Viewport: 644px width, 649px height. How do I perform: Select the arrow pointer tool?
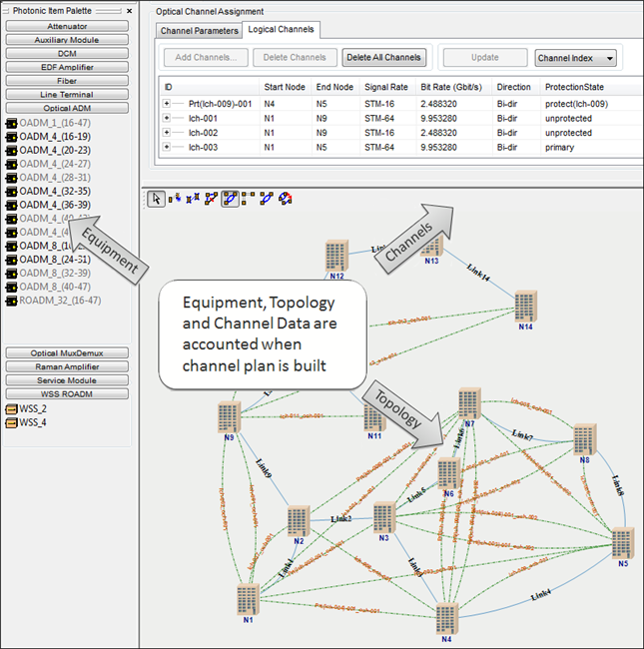point(156,199)
